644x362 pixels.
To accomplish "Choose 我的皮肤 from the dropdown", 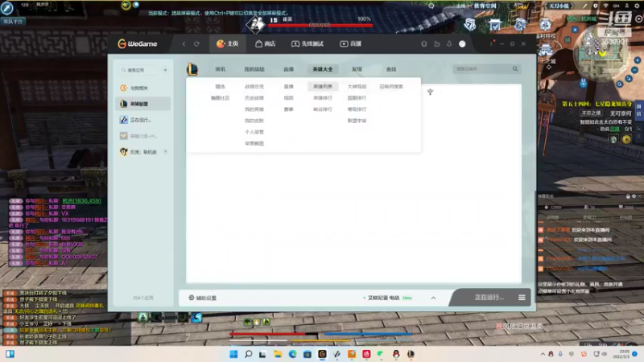I will pos(254,121).
